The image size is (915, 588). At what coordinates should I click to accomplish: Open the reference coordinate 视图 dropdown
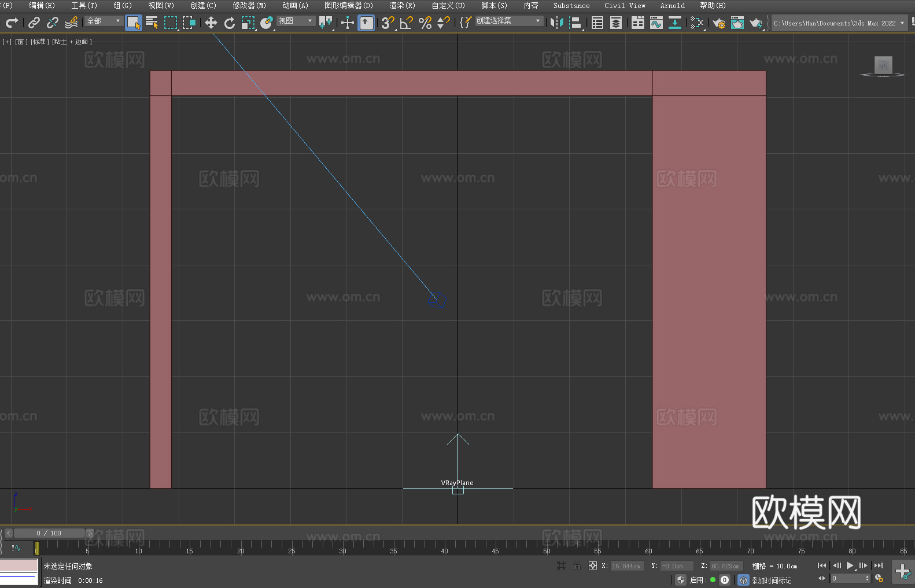[x=296, y=21]
